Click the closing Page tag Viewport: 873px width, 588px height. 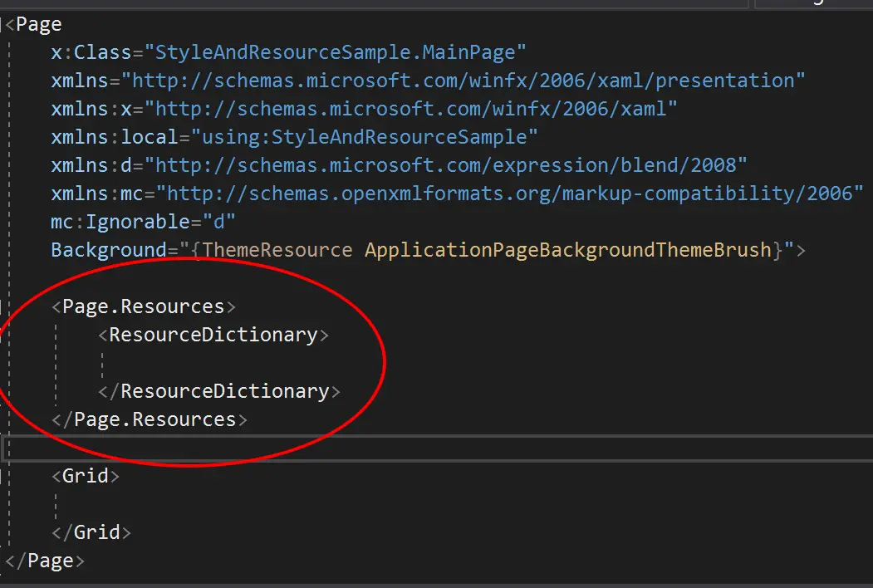(45, 560)
